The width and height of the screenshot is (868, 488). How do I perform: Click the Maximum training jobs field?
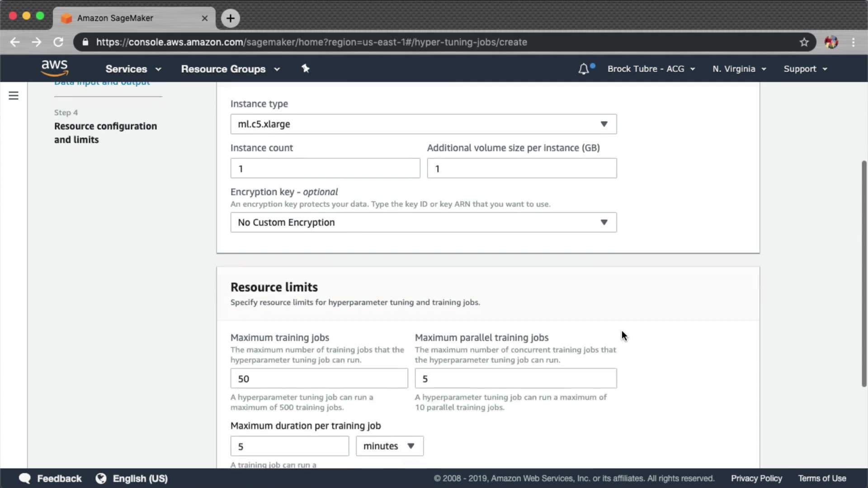click(x=319, y=379)
